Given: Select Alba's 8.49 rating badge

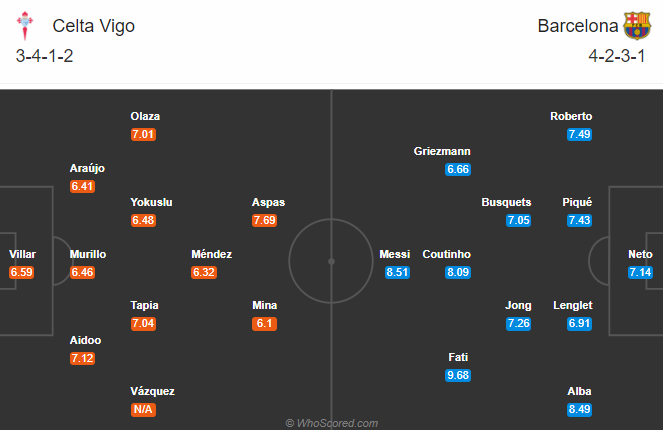Looking at the screenshot, I should [x=578, y=409].
